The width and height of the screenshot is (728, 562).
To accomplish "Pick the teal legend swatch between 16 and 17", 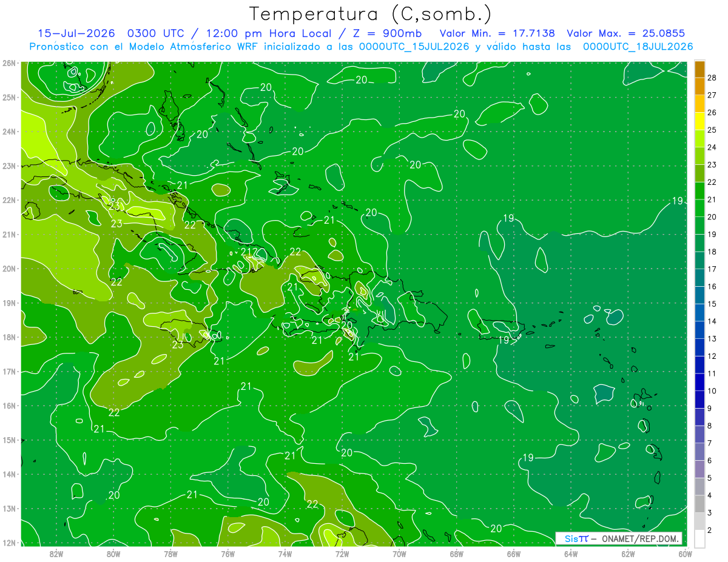I will click(x=699, y=278).
